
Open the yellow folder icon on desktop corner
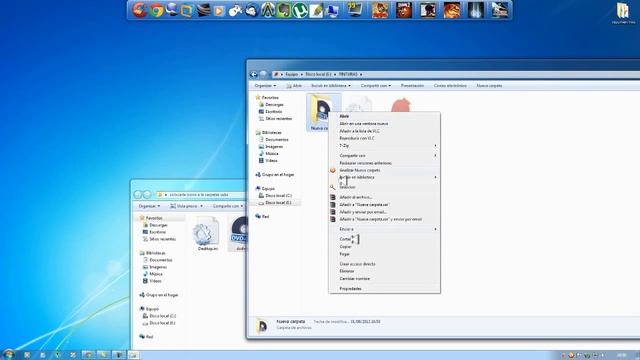[623, 11]
